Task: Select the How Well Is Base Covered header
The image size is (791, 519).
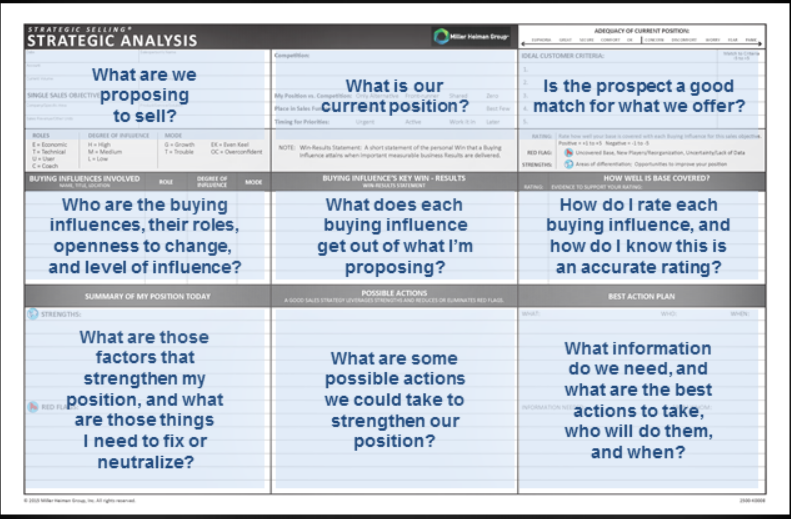Action: click(642, 179)
